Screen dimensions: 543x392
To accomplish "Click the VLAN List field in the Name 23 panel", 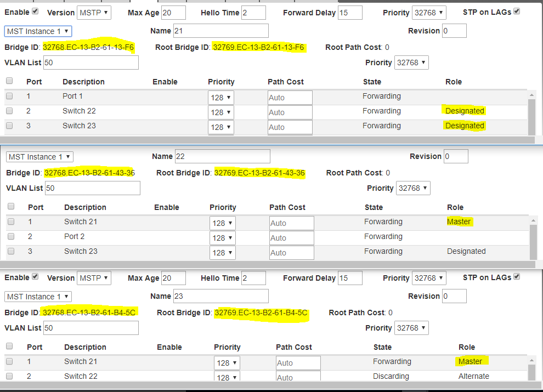I will click(x=90, y=328).
